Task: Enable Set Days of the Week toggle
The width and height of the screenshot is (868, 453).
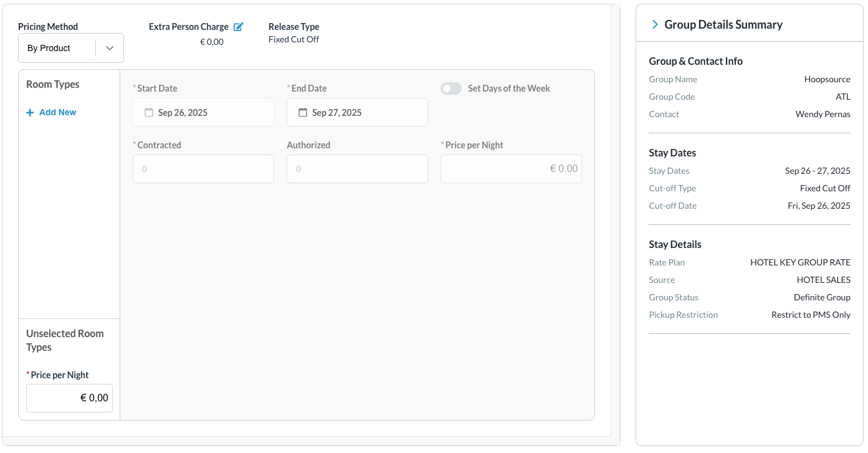Action: 451,88
